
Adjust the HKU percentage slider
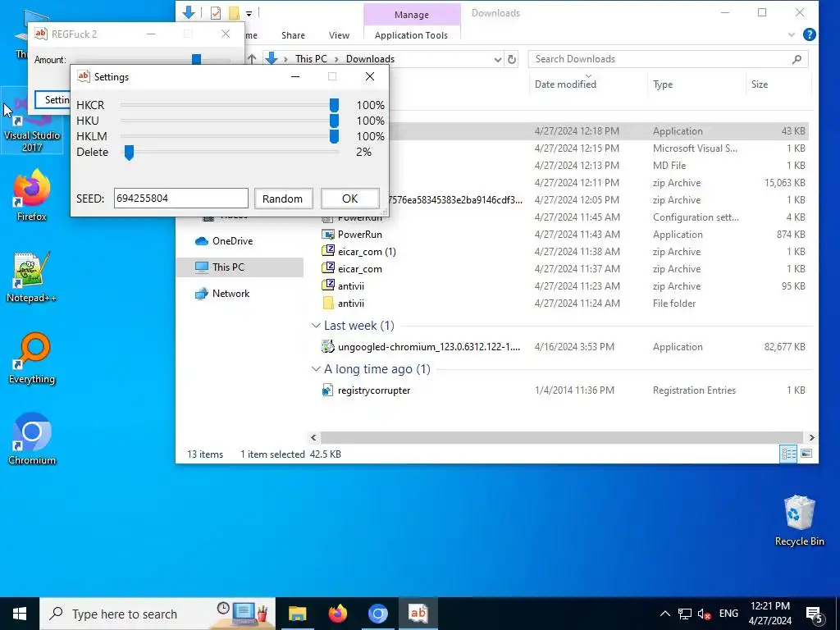pyautogui.click(x=334, y=121)
